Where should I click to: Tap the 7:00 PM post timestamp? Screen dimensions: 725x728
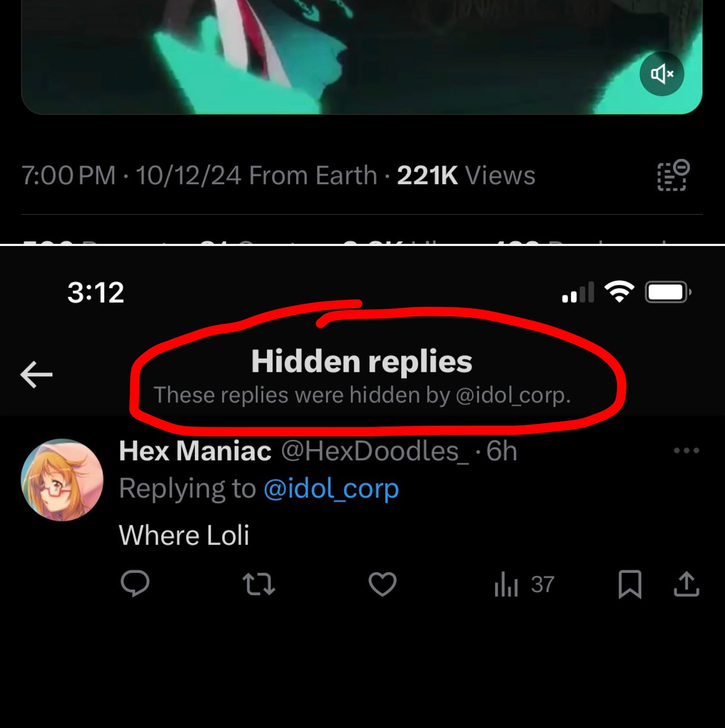coord(69,175)
